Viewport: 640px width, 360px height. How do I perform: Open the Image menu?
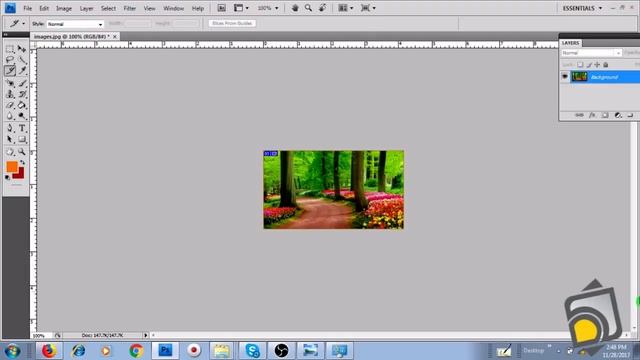tap(64, 8)
